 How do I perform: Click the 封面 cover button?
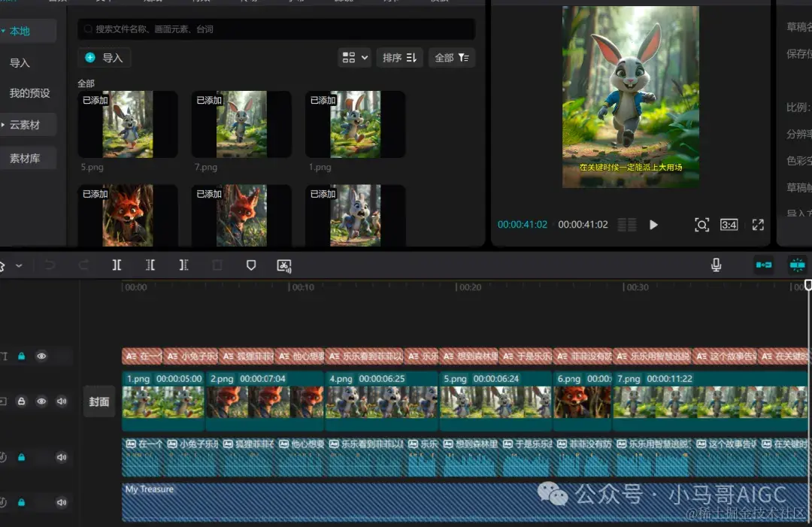tap(99, 401)
